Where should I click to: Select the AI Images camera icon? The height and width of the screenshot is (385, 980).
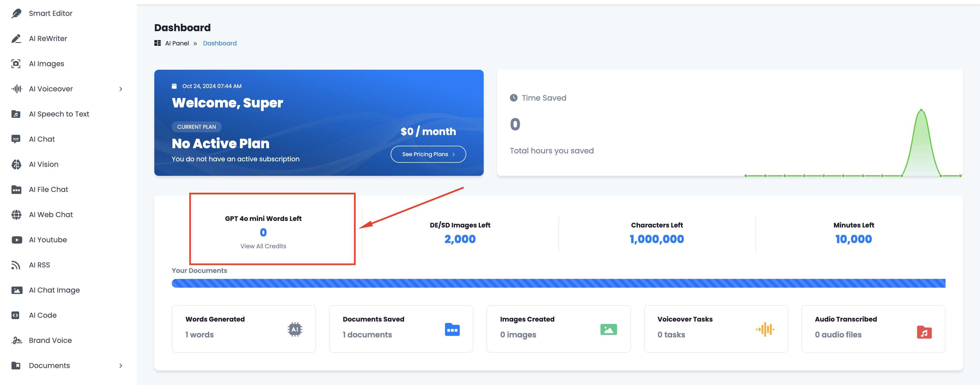coord(16,64)
